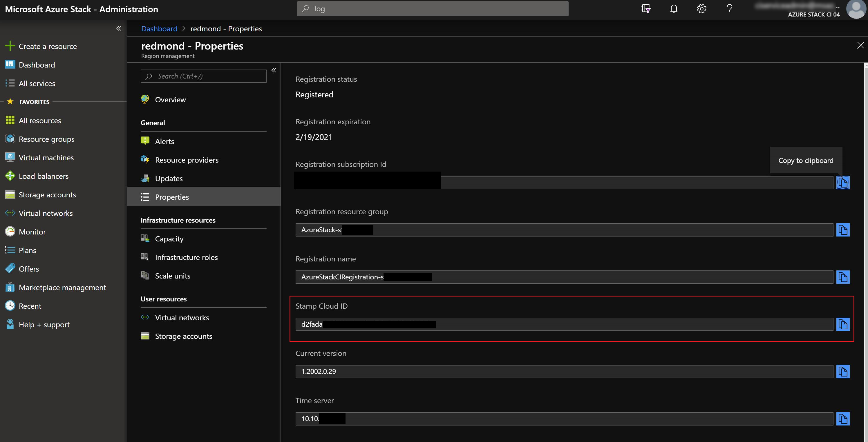Screen dimensions: 868x442
Task: Click the Storage accounts icon under User resources
Action: click(x=146, y=336)
